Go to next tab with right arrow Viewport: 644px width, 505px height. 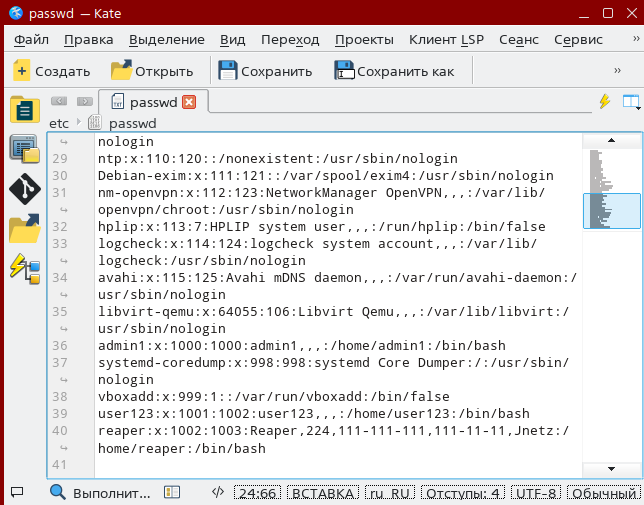(x=85, y=101)
